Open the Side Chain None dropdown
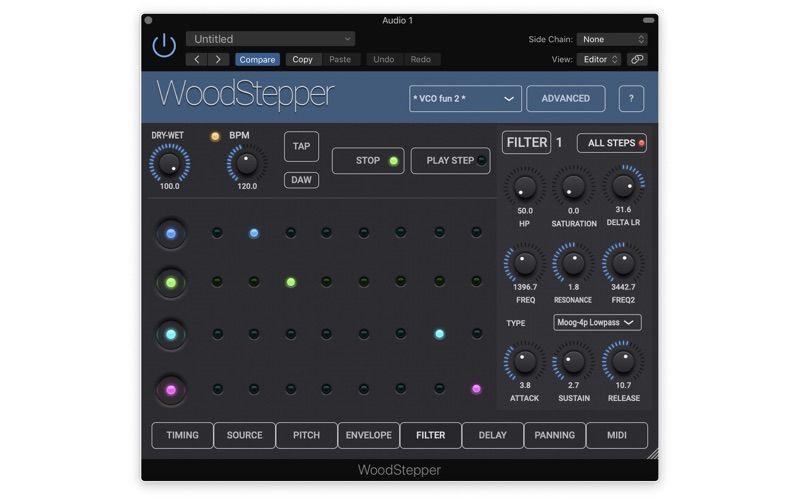Image resolution: width=800 pixels, height=500 pixels. [x=612, y=39]
